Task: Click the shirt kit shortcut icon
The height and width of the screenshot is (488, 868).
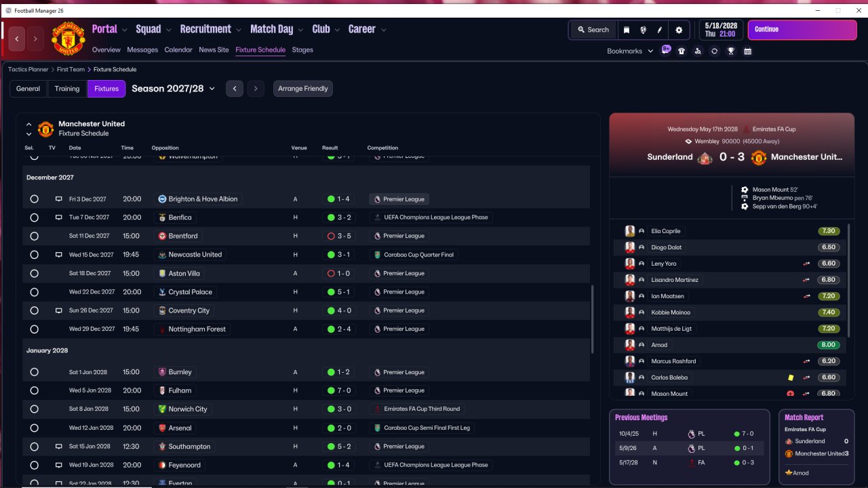Action: 682,51
